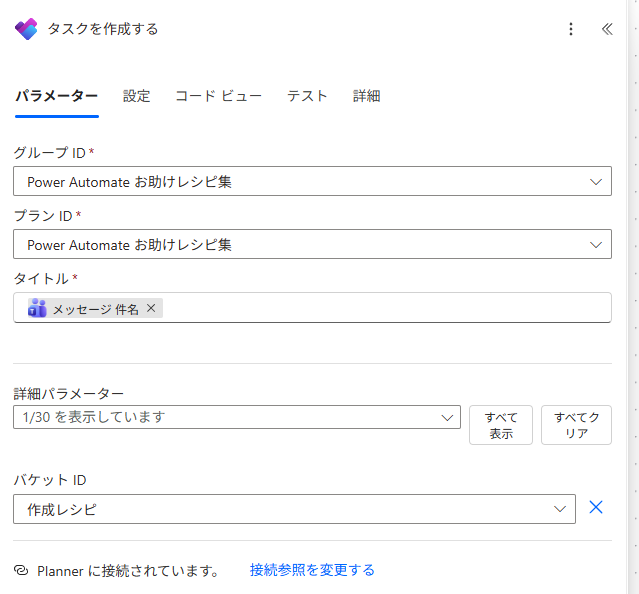Expand the プラン ID dropdown
Screen dimensions: 639x594
(x=312, y=244)
